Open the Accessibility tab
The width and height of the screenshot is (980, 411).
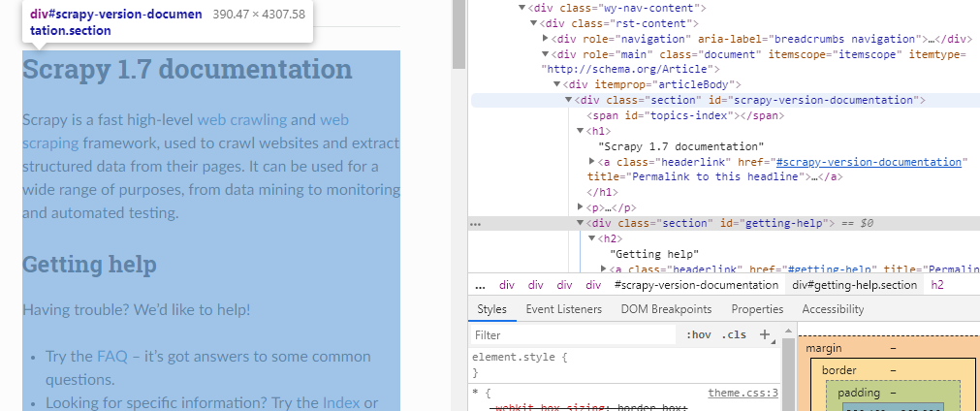pos(833,309)
